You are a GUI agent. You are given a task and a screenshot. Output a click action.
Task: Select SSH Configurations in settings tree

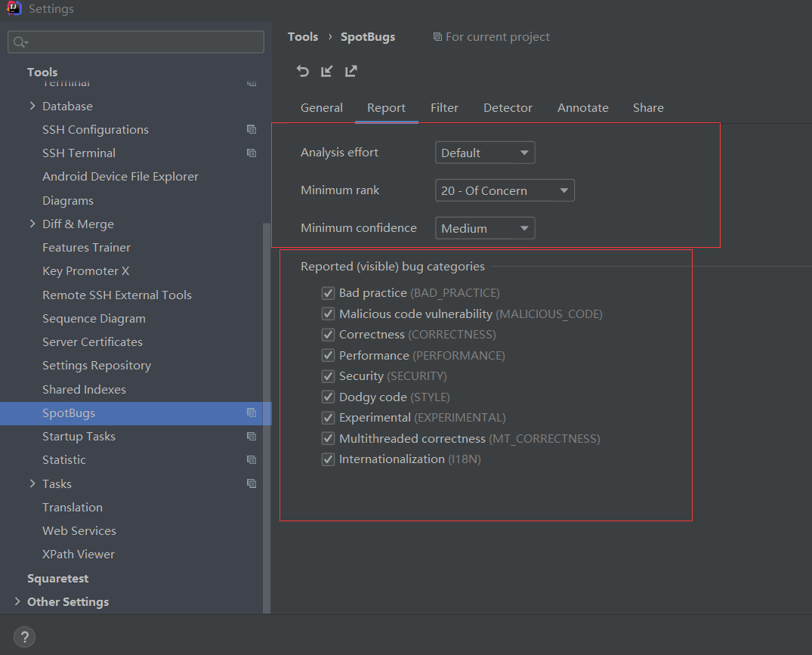point(95,129)
